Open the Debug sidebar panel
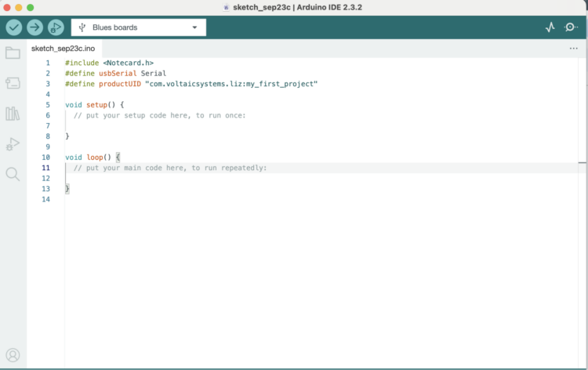 click(x=13, y=144)
